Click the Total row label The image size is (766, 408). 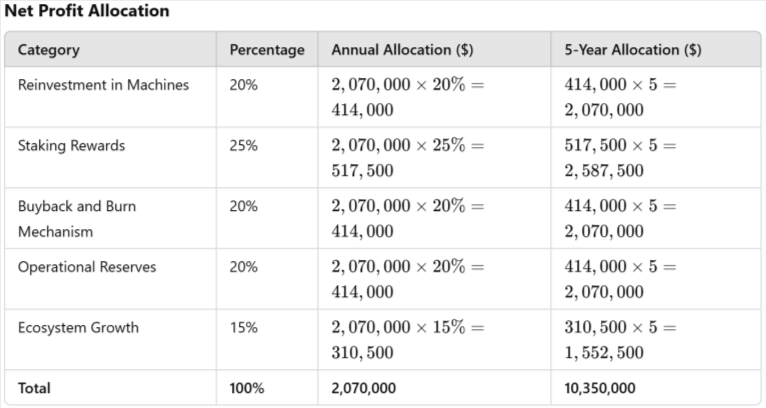(x=34, y=388)
